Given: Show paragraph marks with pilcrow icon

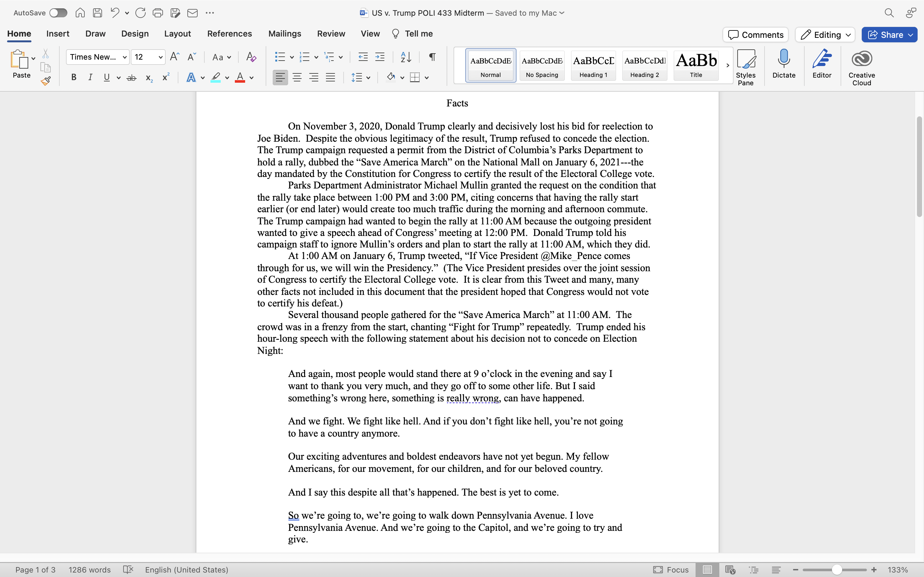Looking at the screenshot, I should click(432, 57).
